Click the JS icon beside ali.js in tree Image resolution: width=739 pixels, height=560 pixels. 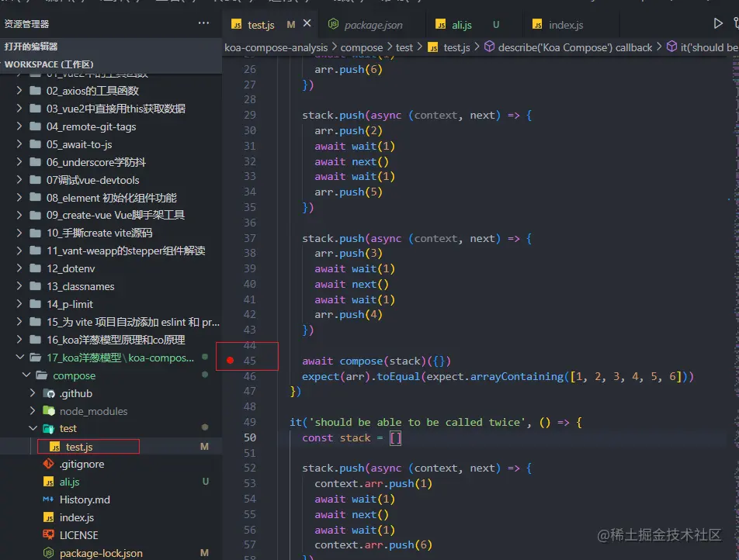pyautogui.click(x=48, y=482)
